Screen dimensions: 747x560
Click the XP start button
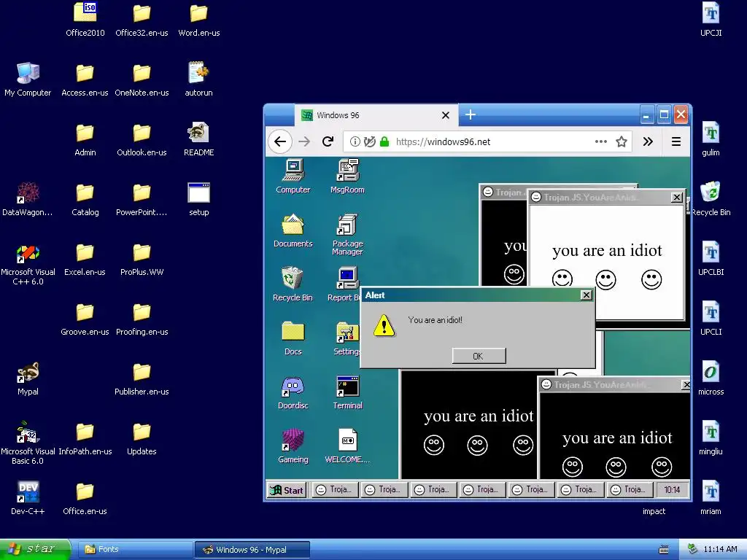tap(35, 549)
